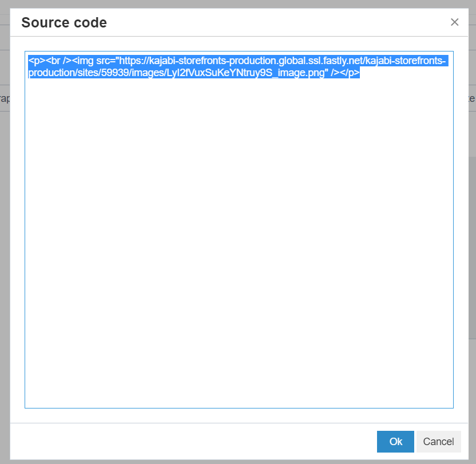476x464 pixels.
Task: Click the Source code dialog title
Action: [x=64, y=23]
